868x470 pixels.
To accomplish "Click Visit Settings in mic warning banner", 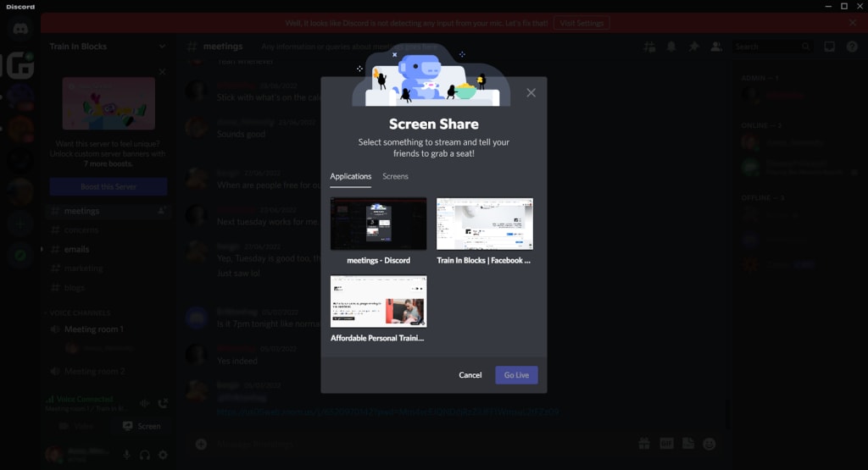I will pos(581,23).
